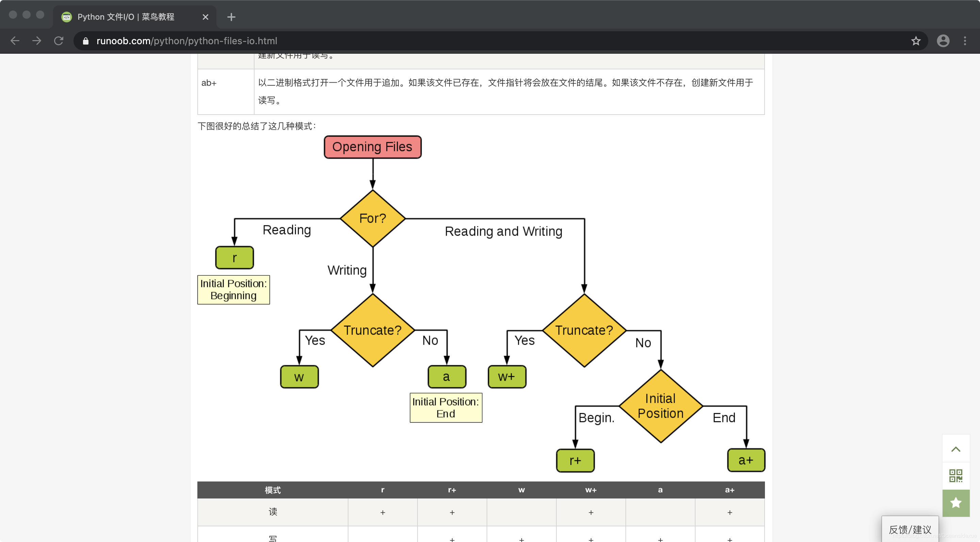The height and width of the screenshot is (542, 980).
Task: Click the green a mode box
Action: point(447,377)
